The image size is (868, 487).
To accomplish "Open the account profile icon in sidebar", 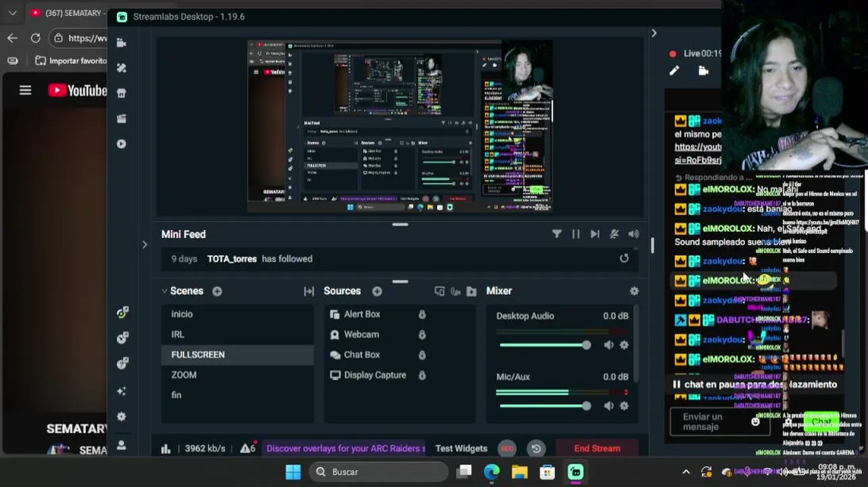I will point(121,445).
